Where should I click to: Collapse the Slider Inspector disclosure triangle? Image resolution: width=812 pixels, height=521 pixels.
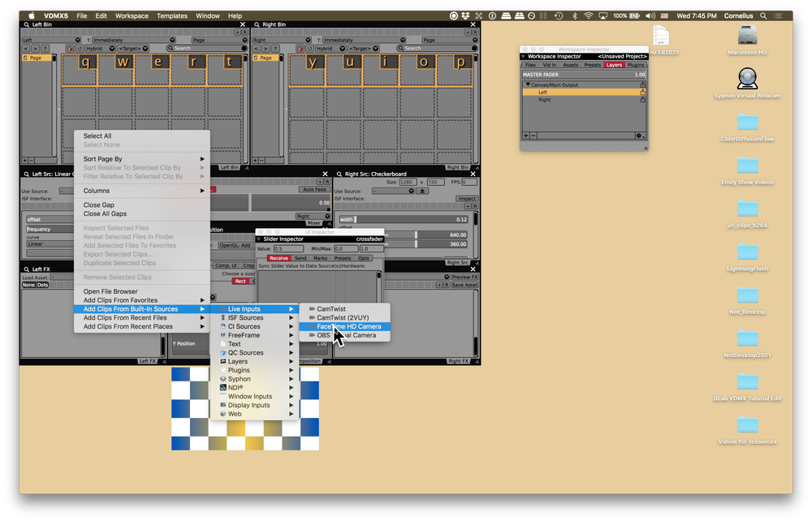[259, 239]
